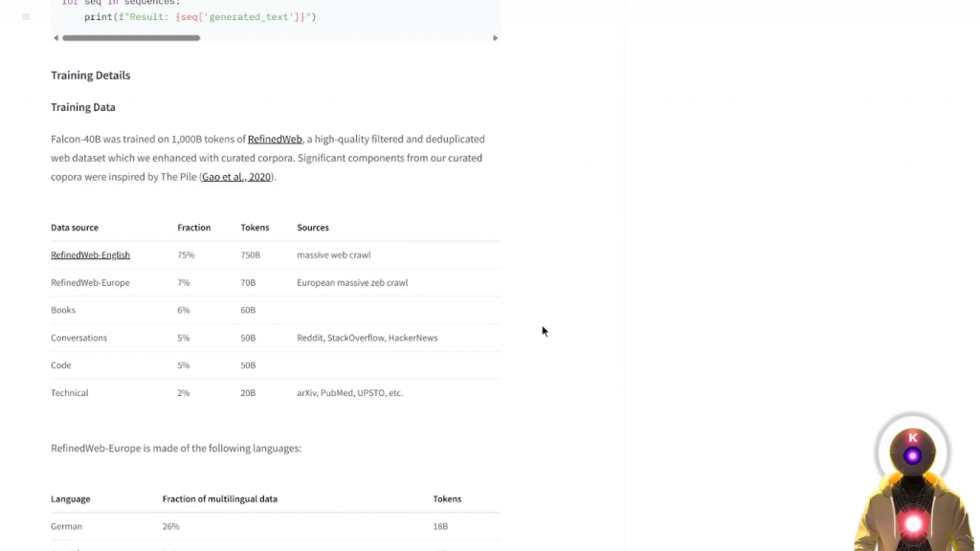980x551 pixels.
Task: Open the table of contents menu icon
Action: click(x=26, y=17)
